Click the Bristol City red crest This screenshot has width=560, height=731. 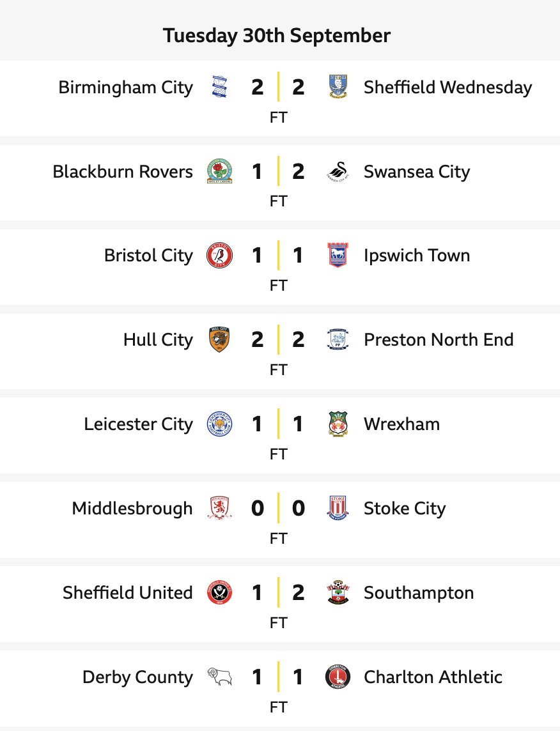click(219, 256)
